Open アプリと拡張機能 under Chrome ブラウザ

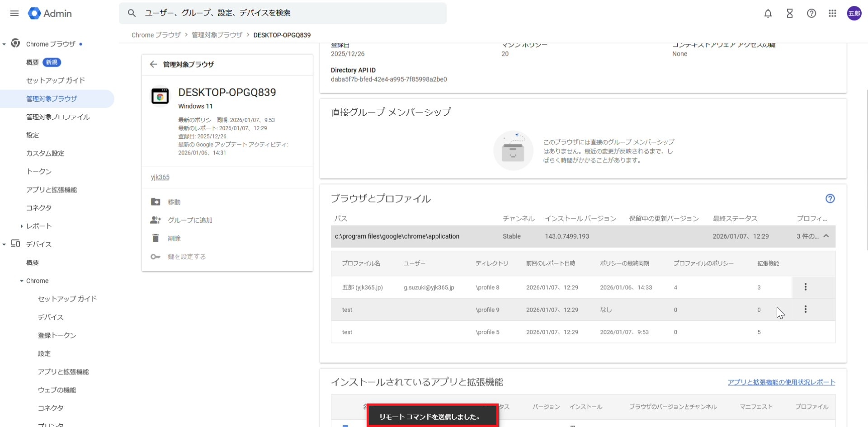pyautogui.click(x=52, y=190)
